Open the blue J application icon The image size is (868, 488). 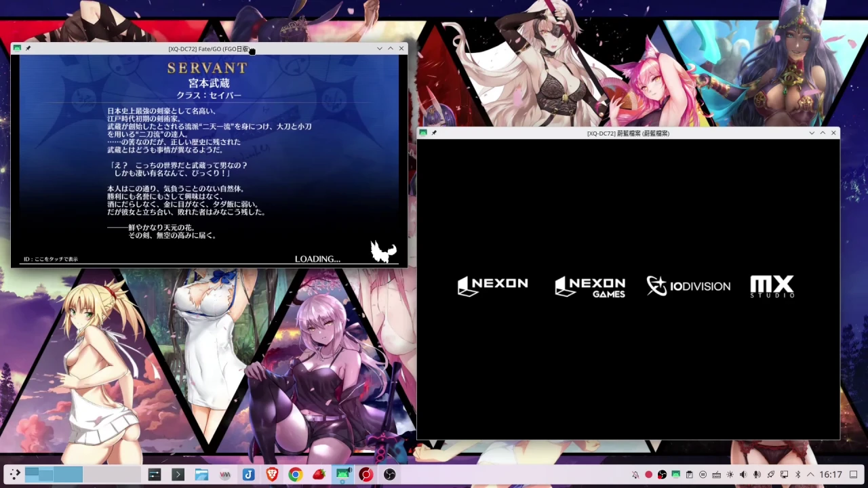[x=248, y=475]
